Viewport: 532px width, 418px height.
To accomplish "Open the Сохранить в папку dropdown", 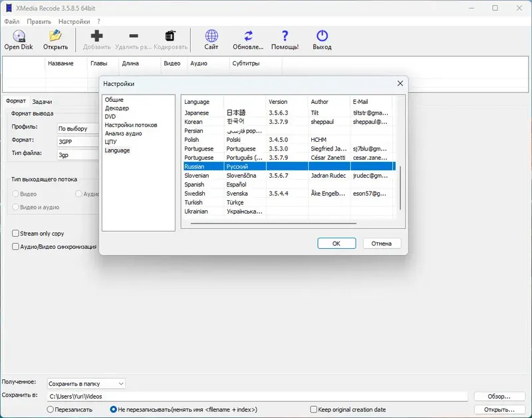I will click(x=86, y=383).
